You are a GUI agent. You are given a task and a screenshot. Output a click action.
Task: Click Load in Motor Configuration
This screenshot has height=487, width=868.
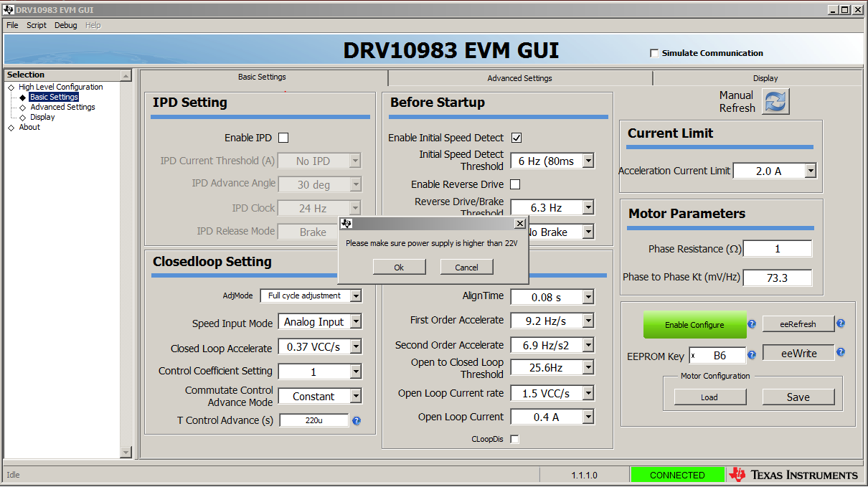pos(709,397)
